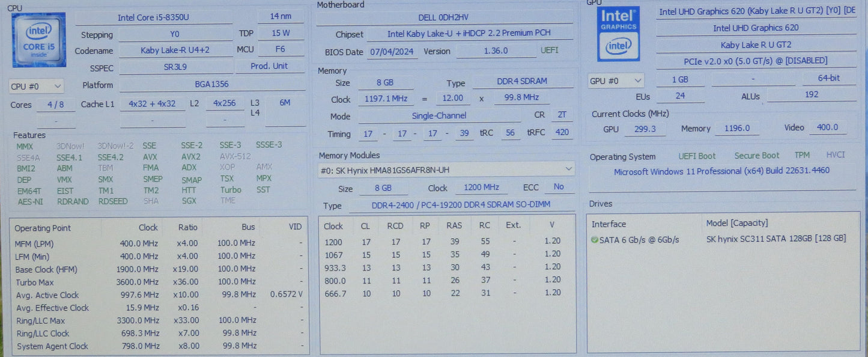This screenshot has height=357, width=868.
Task: Select the SK hynix SC311 drive entry
Action: 775,239
